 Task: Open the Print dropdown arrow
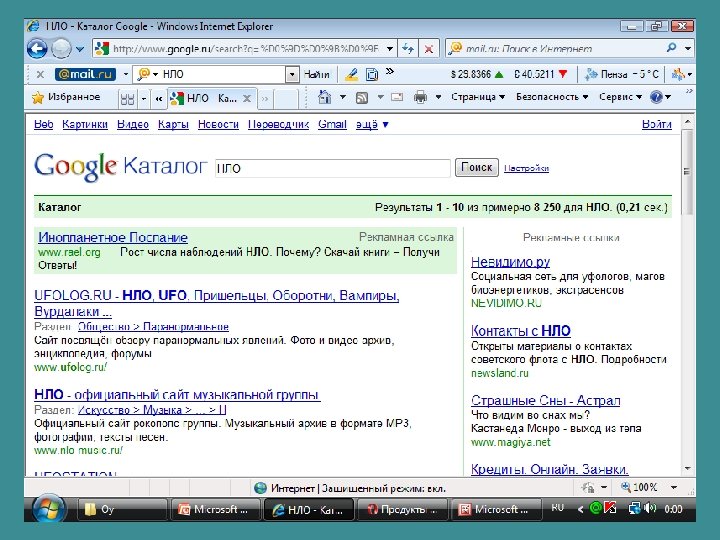pos(438,97)
